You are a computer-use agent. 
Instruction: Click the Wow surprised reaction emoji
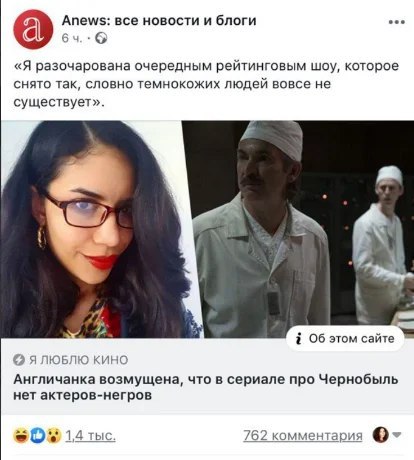tap(54, 436)
